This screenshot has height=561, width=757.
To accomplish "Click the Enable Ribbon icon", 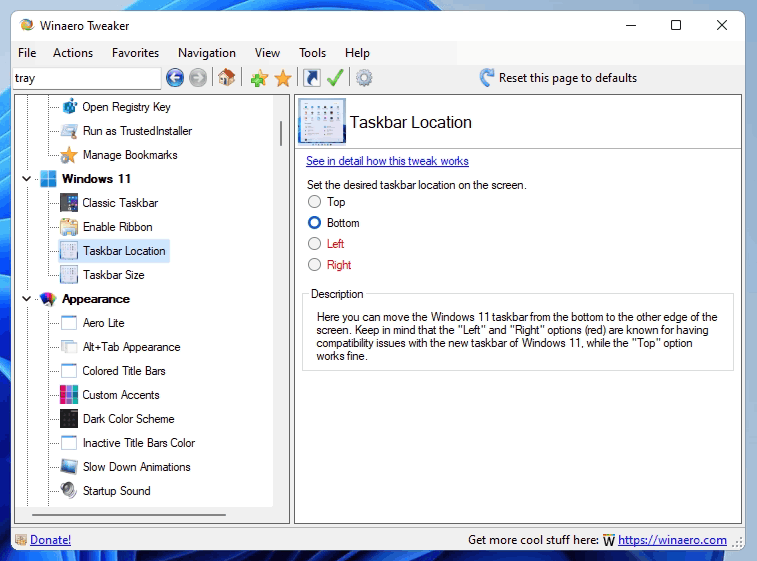I will click(x=69, y=227).
